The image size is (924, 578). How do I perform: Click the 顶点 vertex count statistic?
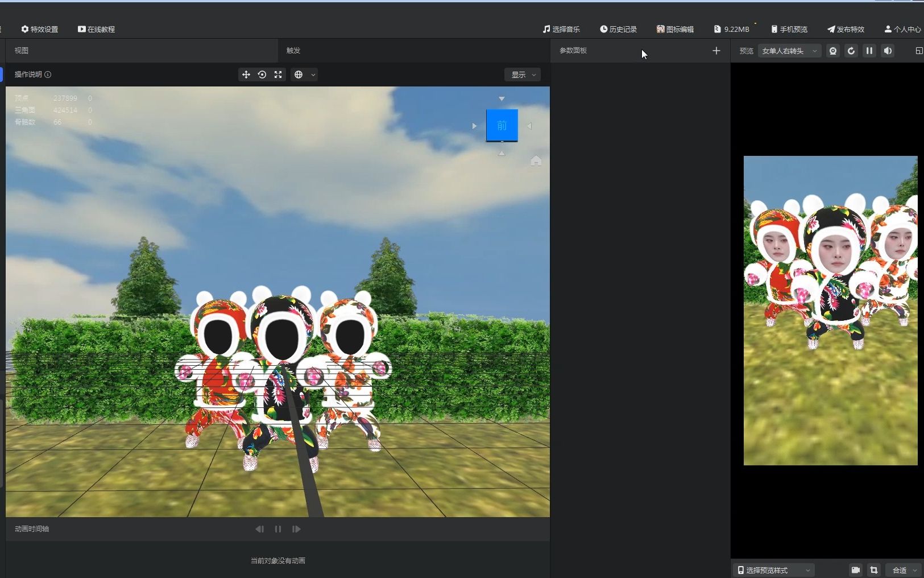[x=53, y=98]
